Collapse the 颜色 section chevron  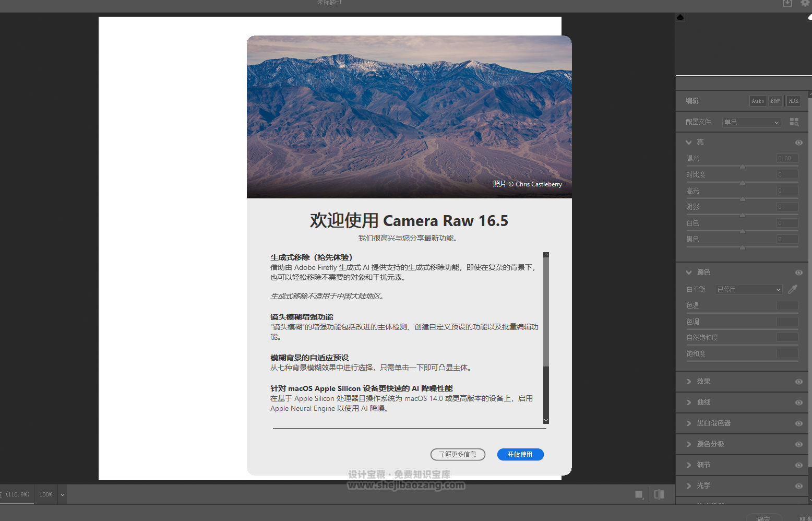(x=689, y=272)
